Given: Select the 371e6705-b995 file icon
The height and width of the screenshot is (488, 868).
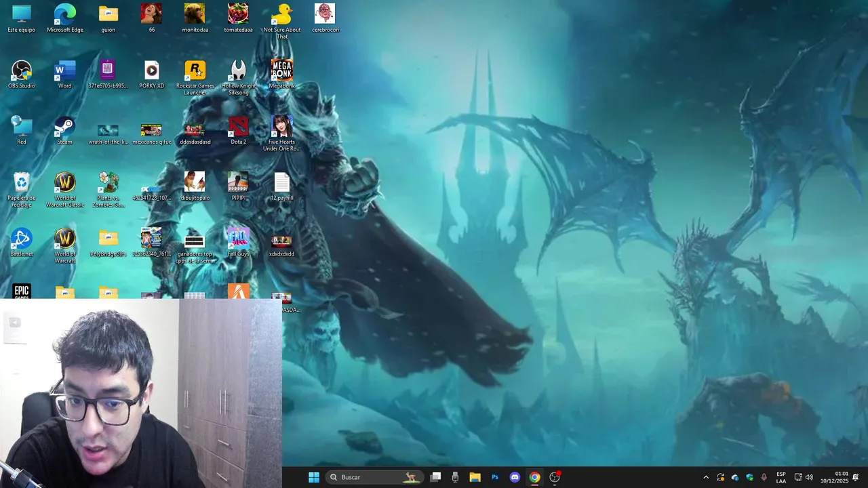Looking at the screenshot, I should (108, 75).
